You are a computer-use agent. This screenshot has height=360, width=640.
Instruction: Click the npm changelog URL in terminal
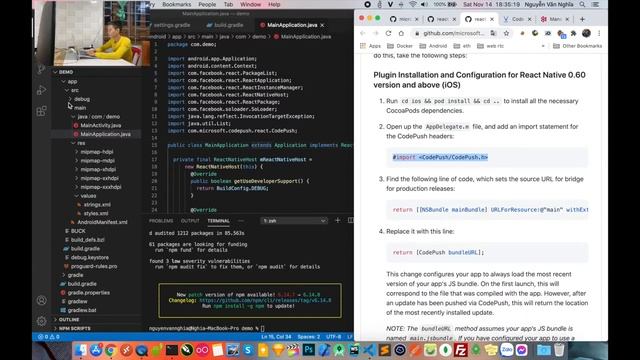click(x=265, y=300)
